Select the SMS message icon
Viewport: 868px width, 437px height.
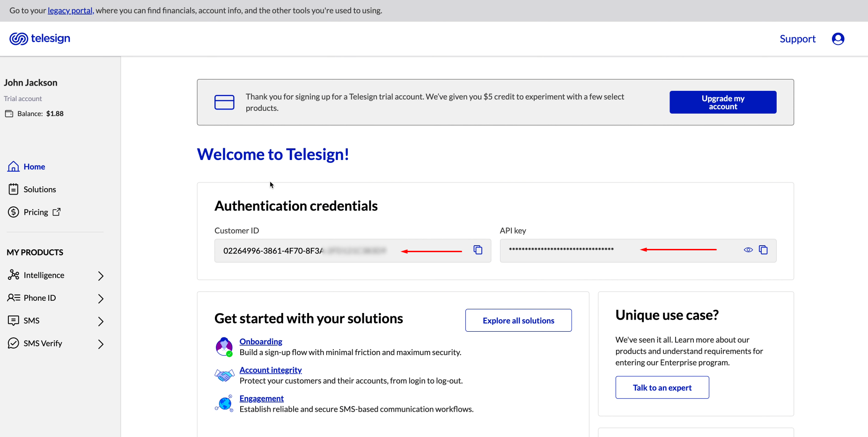point(14,320)
